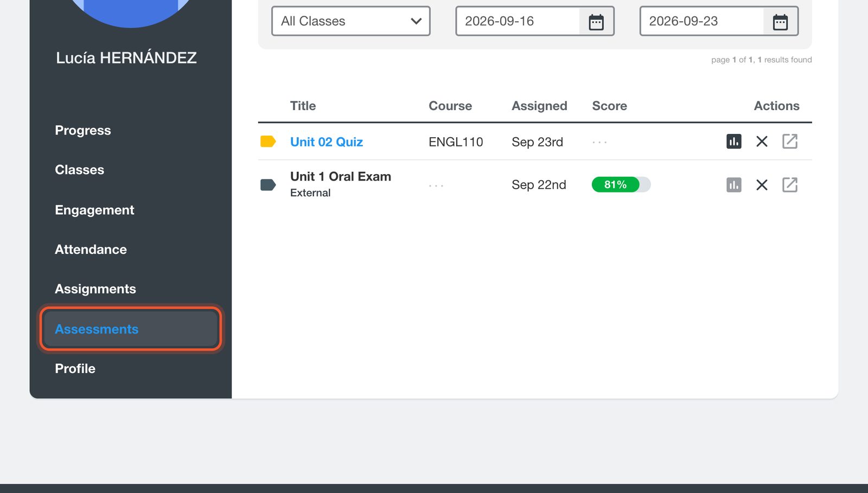Open Unit 1 Oral Exam in new window
The height and width of the screenshot is (493, 868).
[790, 185]
